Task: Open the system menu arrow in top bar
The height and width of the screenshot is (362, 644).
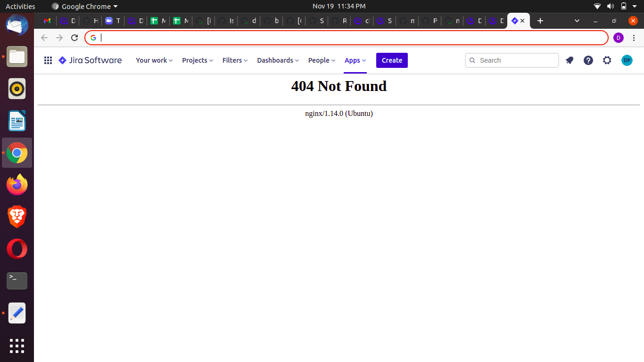Action: pyautogui.click(x=635, y=7)
